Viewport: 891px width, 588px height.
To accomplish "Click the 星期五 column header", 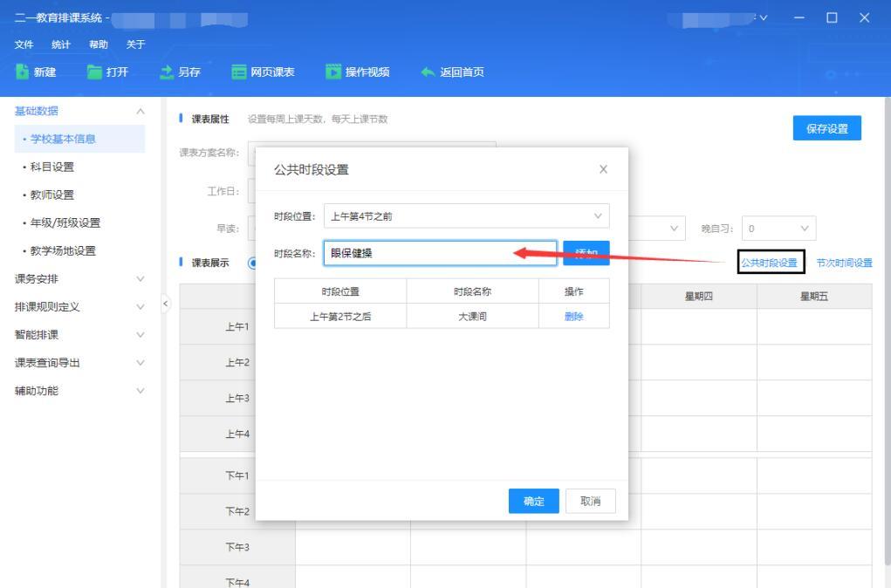I will [x=814, y=296].
